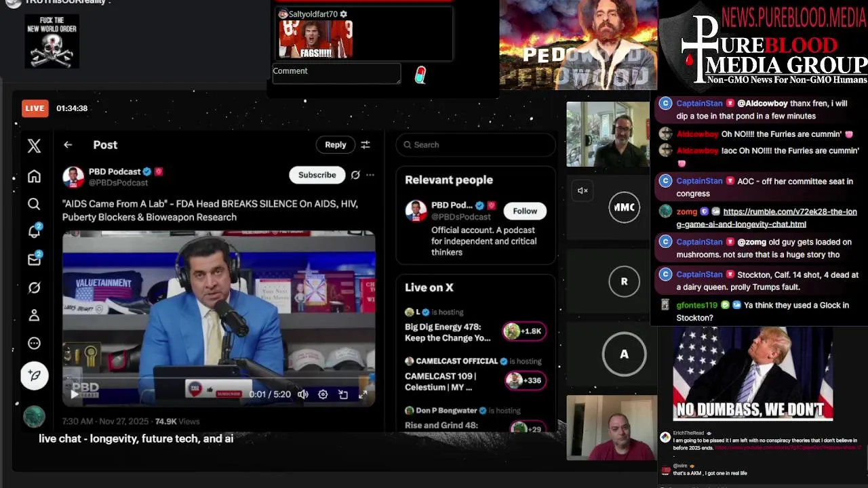
Task: Open Grok icon in X sidebar
Action: pyautogui.click(x=34, y=287)
